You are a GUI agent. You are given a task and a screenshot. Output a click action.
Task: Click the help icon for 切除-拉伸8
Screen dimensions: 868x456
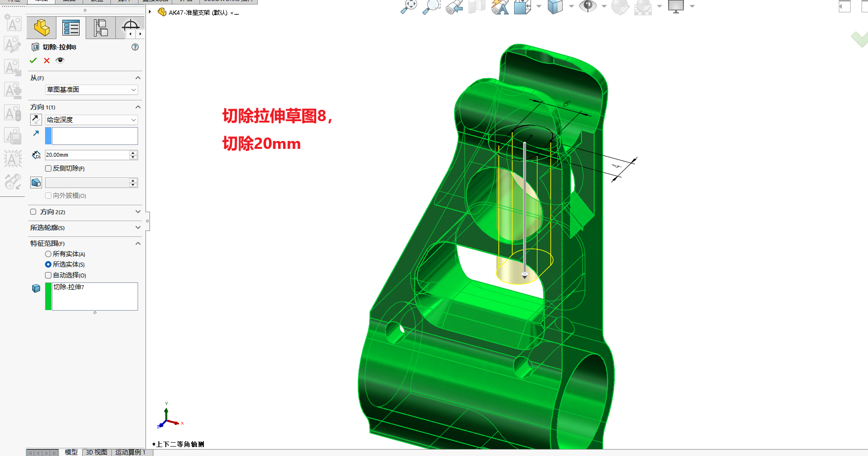pos(135,47)
